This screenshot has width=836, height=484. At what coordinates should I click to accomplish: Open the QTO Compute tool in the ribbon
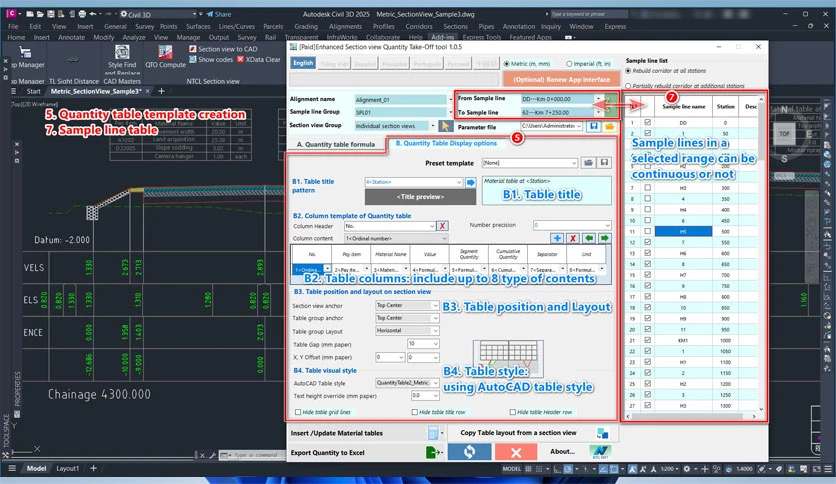(x=165, y=57)
